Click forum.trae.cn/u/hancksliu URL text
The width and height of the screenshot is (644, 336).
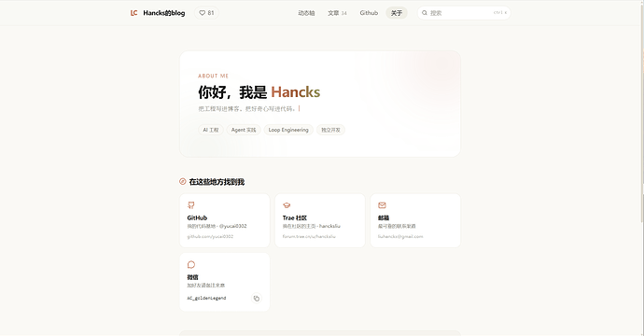pyautogui.click(x=309, y=236)
